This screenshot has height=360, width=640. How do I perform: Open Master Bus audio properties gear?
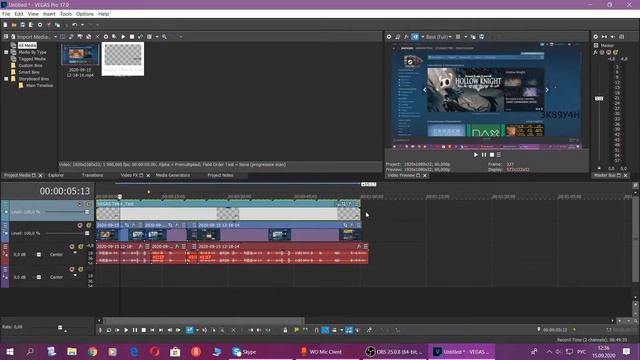(x=596, y=37)
